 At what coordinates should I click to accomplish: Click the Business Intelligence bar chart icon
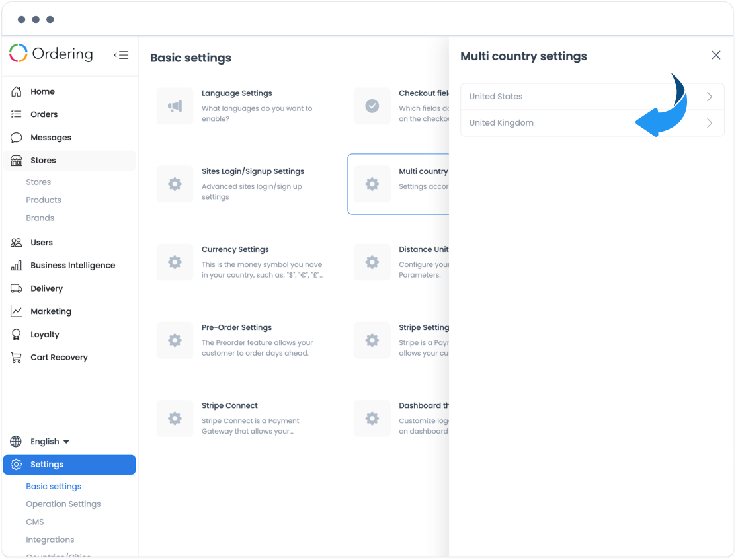[x=17, y=265]
